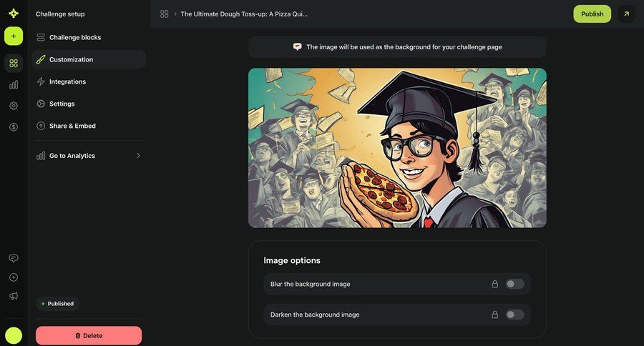Click the pizza graduate background image
Screen dimensions: 644x346
[397, 148]
